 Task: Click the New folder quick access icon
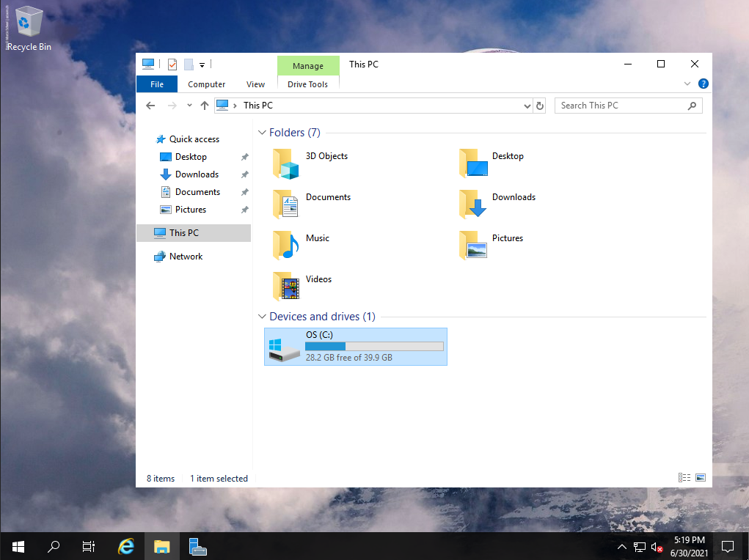[189, 65]
